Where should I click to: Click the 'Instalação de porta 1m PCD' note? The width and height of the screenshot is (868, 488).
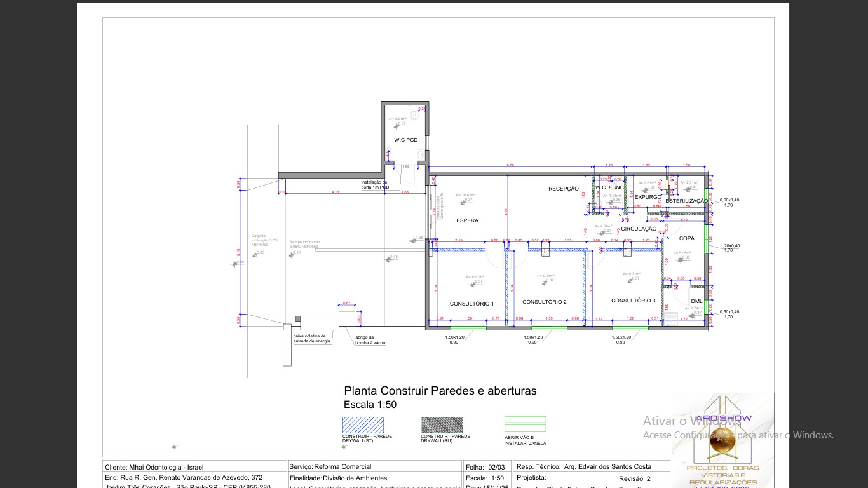375,185
